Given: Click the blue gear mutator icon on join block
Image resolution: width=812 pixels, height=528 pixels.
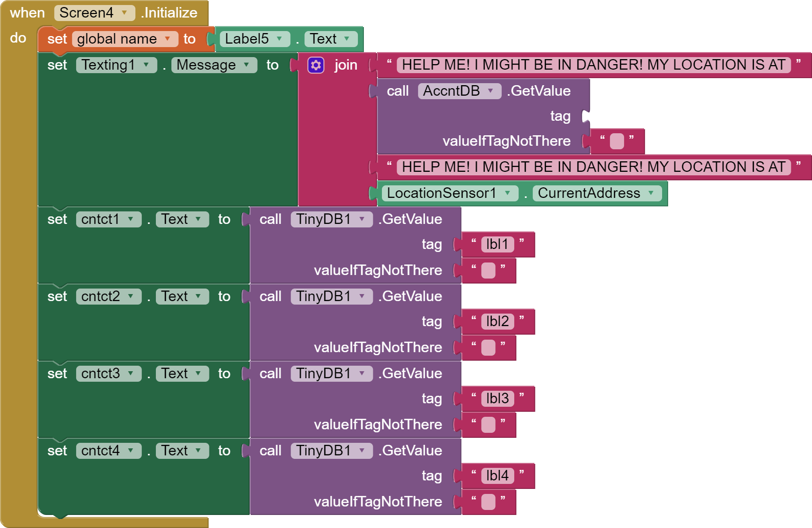Looking at the screenshot, I should click(x=316, y=65).
